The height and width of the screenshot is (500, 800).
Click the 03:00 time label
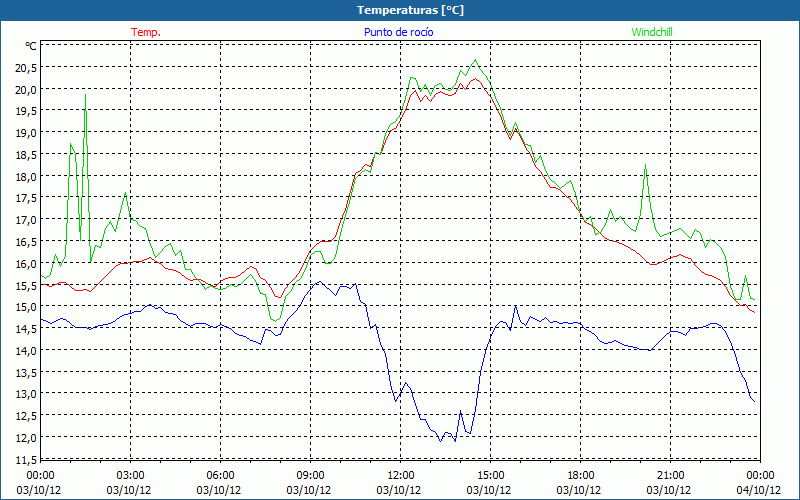click(130, 476)
